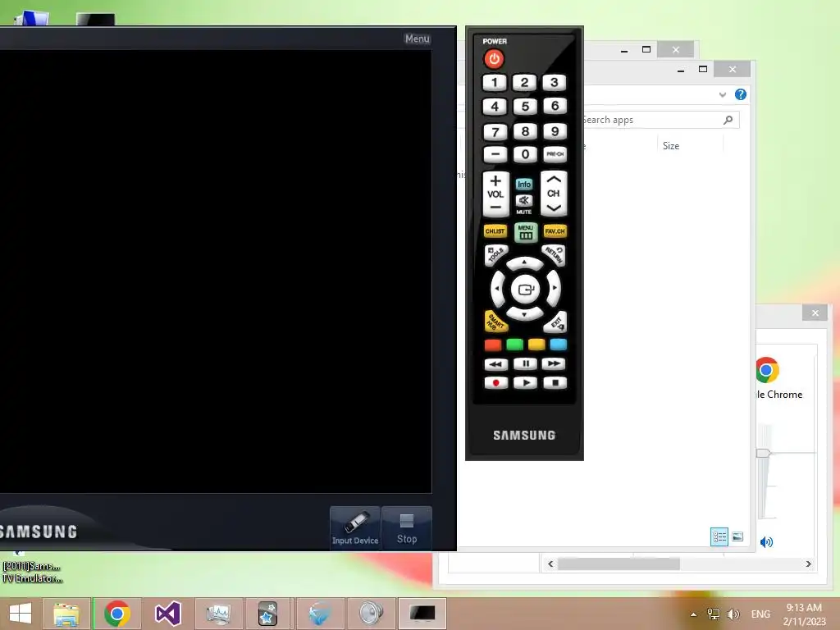This screenshot has width=840, height=630.
Task: Open the CH LIST on remote
Action: (x=495, y=231)
